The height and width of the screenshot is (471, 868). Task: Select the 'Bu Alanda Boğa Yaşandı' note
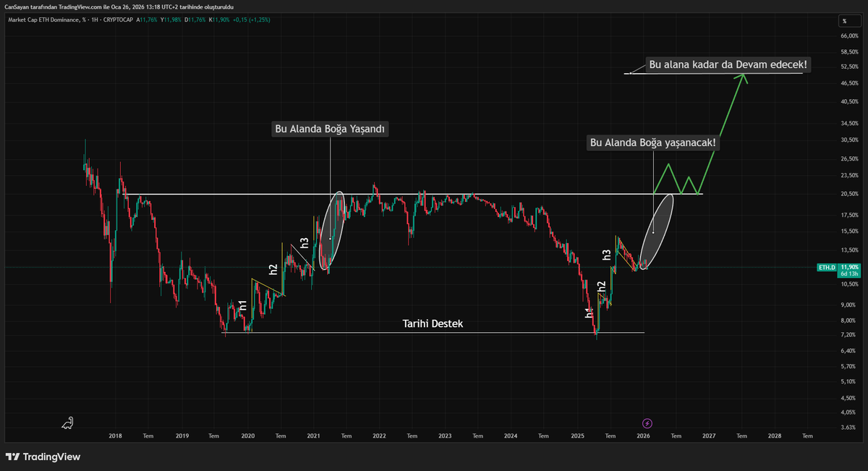click(331, 130)
